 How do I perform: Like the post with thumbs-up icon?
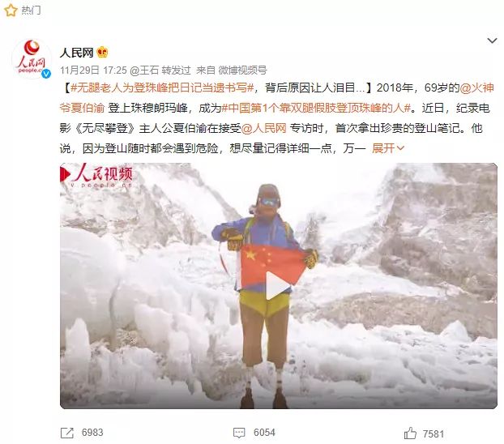click(410, 433)
